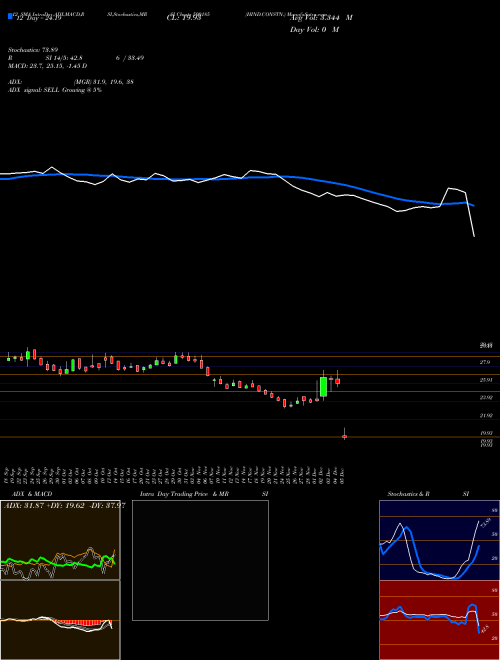This screenshot has width=500, height=660.
Task: Open the blue Stochastics chart panel
Action: (439, 540)
